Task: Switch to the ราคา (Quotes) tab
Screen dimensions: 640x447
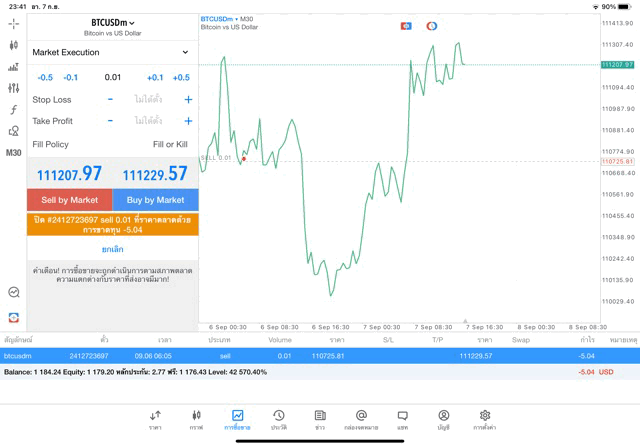Action: click(155, 420)
